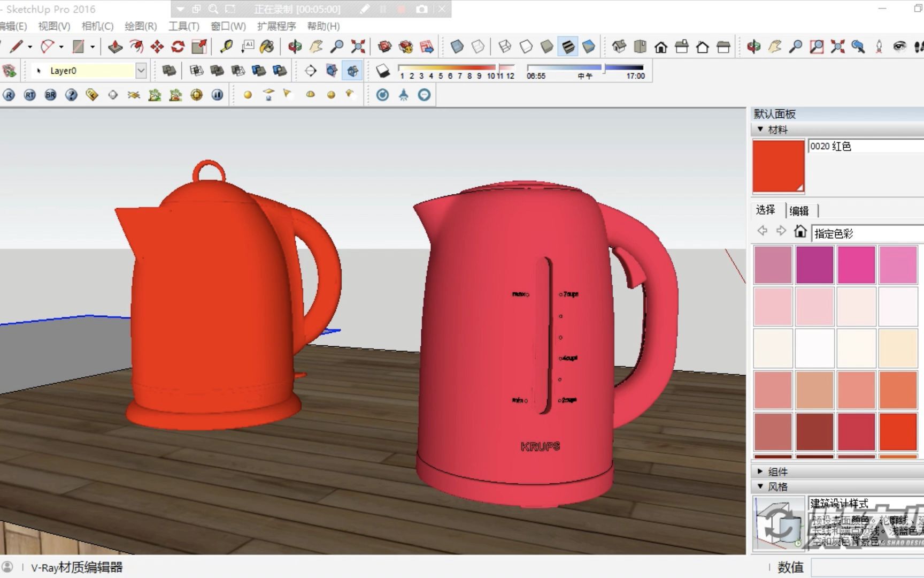Image resolution: width=924 pixels, height=578 pixels.
Task: Go back in the materials browser
Action: click(x=763, y=231)
